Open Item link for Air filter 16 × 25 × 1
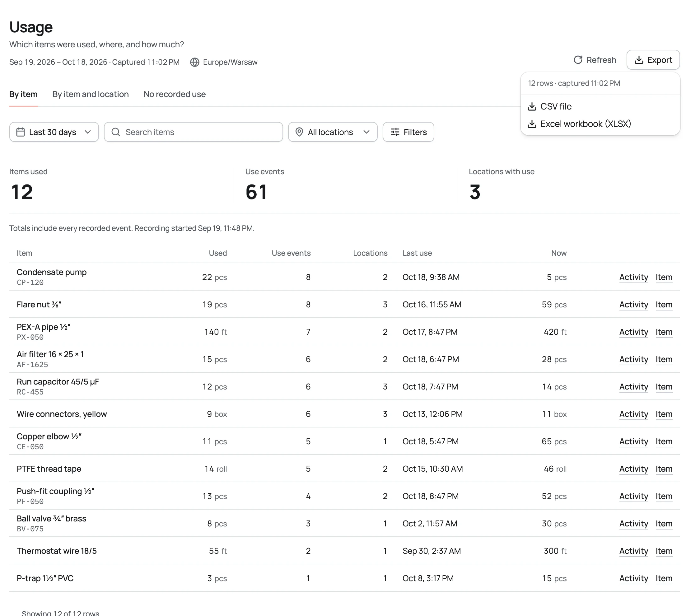Viewport: 700px width, 616px height. (664, 360)
